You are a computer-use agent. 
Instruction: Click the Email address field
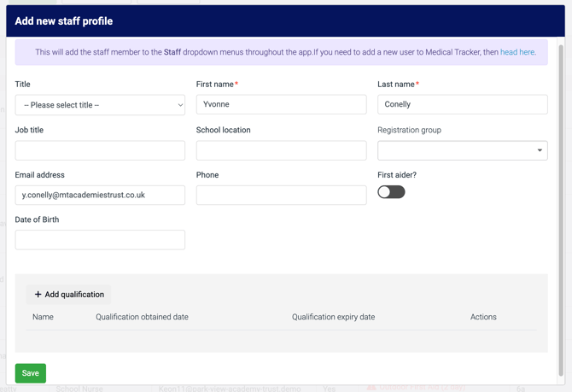click(x=100, y=195)
